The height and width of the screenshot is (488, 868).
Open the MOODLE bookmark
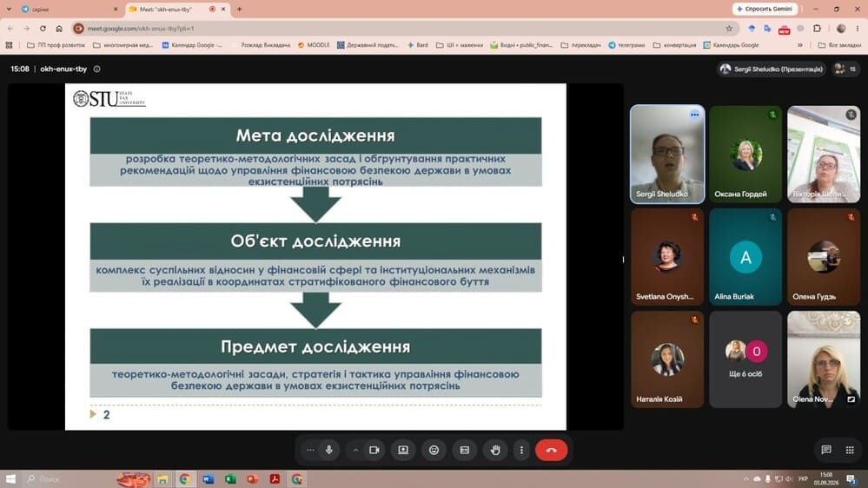point(314,45)
